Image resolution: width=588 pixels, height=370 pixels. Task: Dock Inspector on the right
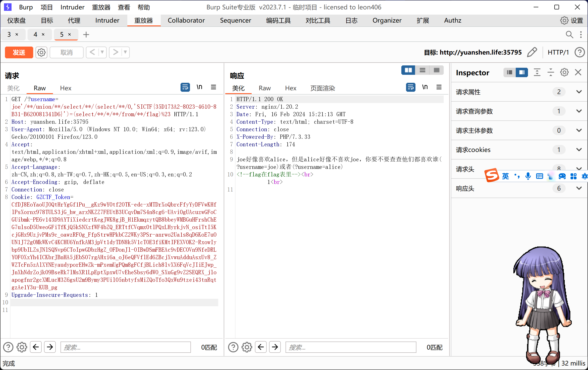tap(522, 72)
